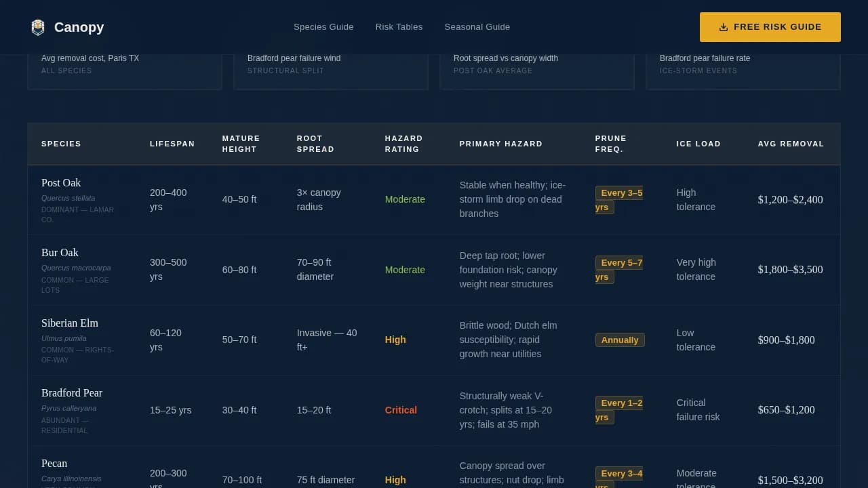The height and width of the screenshot is (488, 868).
Task: Click the Avg Removal column header
Action: click(791, 144)
